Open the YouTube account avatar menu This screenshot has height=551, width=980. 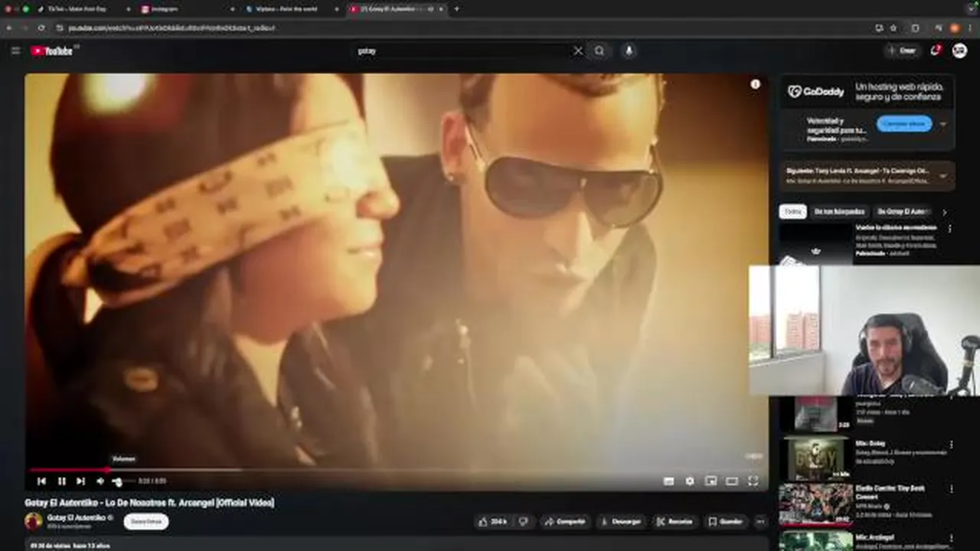[959, 51]
